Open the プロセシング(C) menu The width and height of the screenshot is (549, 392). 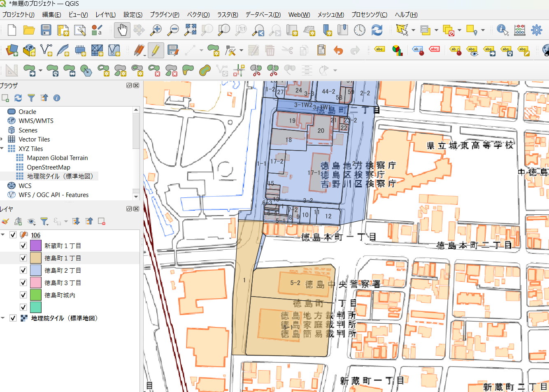[x=369, y=14]
